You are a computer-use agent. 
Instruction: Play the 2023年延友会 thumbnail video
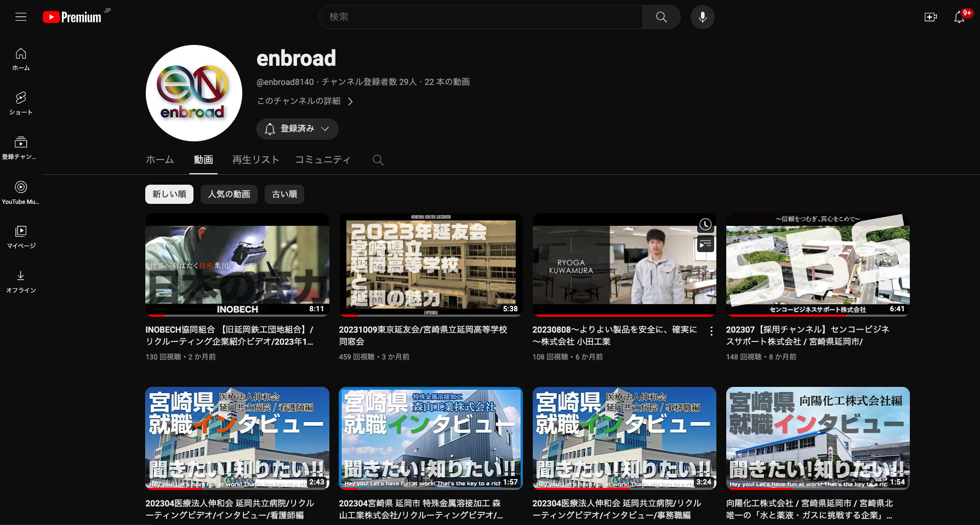pos(431,265)
